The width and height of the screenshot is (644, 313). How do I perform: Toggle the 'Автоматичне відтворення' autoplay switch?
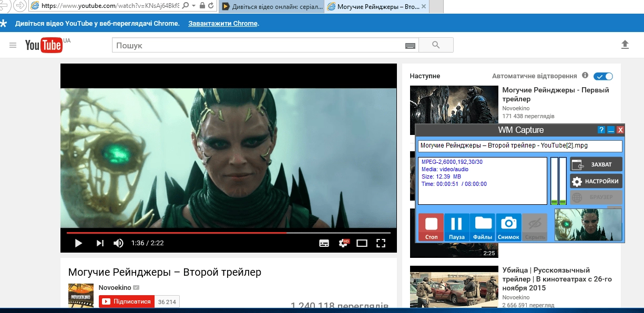tap(603, 76)
